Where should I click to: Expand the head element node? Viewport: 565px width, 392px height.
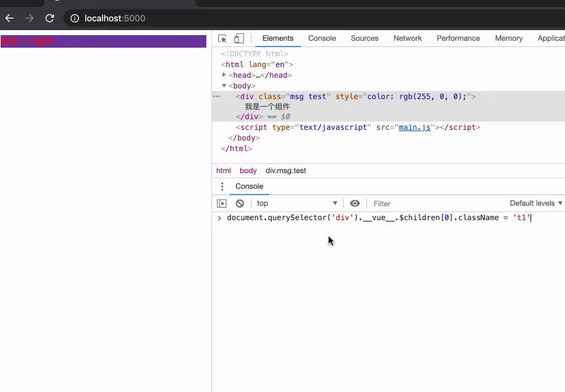[x=224, y=75]
